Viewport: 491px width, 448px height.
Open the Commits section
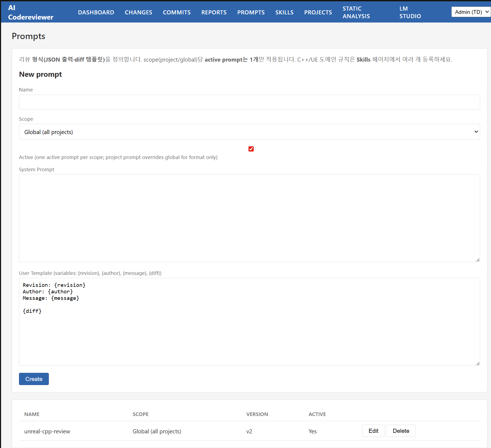click(x=177, y=12)
